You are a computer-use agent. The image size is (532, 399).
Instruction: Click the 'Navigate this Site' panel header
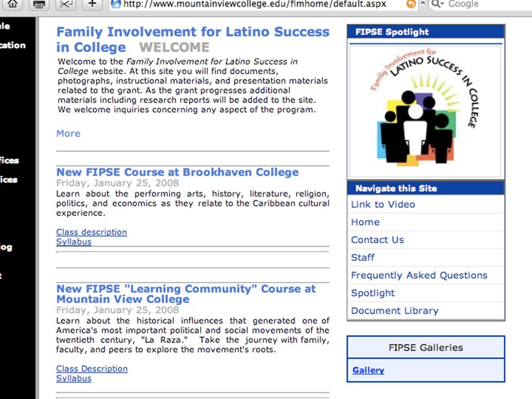426,188
